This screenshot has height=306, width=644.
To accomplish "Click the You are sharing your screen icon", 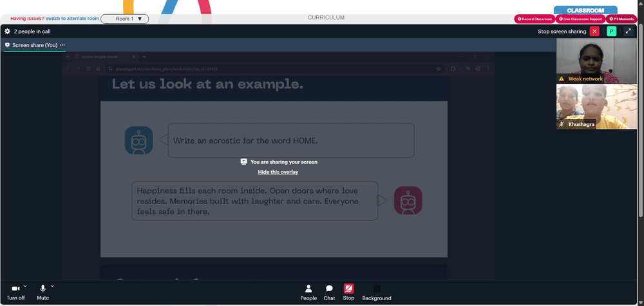I will point(243,162).
